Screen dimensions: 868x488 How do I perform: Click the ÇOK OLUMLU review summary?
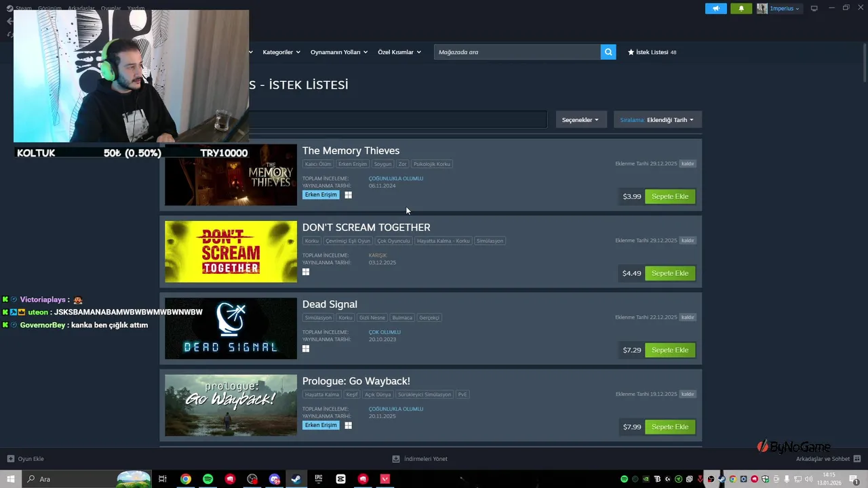tap(384, 332)
